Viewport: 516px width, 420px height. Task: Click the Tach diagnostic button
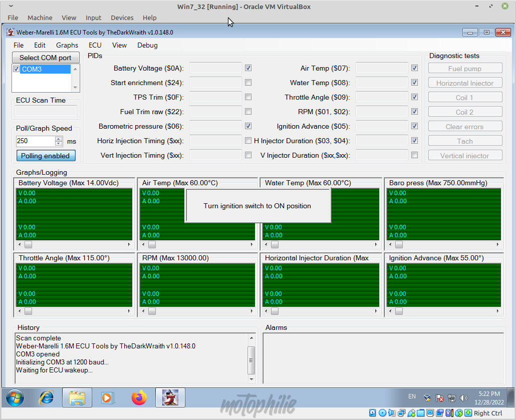(x=465, y=141)
